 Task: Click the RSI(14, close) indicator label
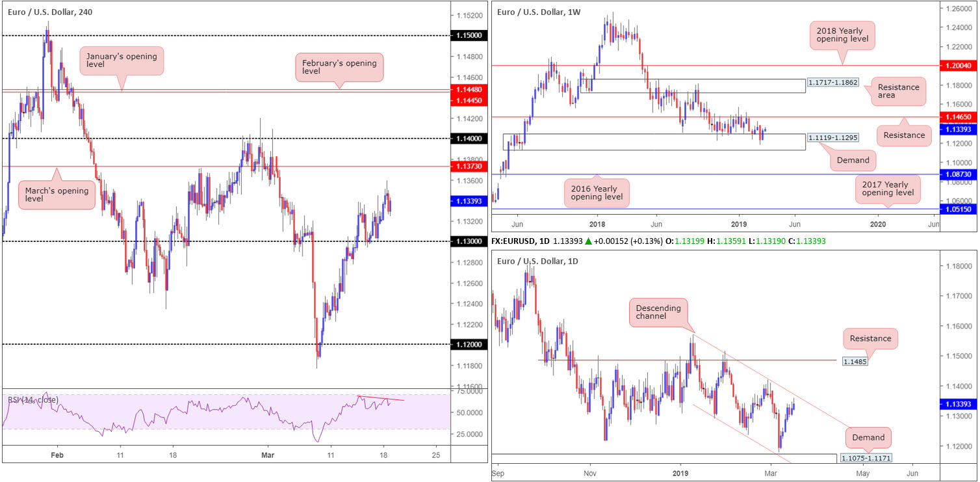32,399
